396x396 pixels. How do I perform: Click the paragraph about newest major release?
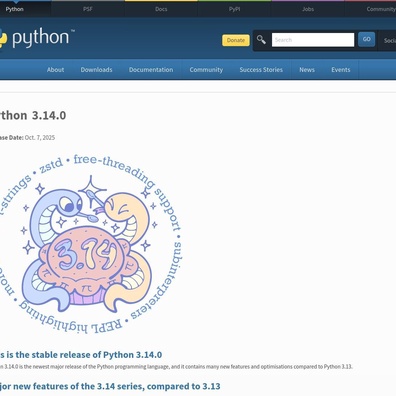176,367
